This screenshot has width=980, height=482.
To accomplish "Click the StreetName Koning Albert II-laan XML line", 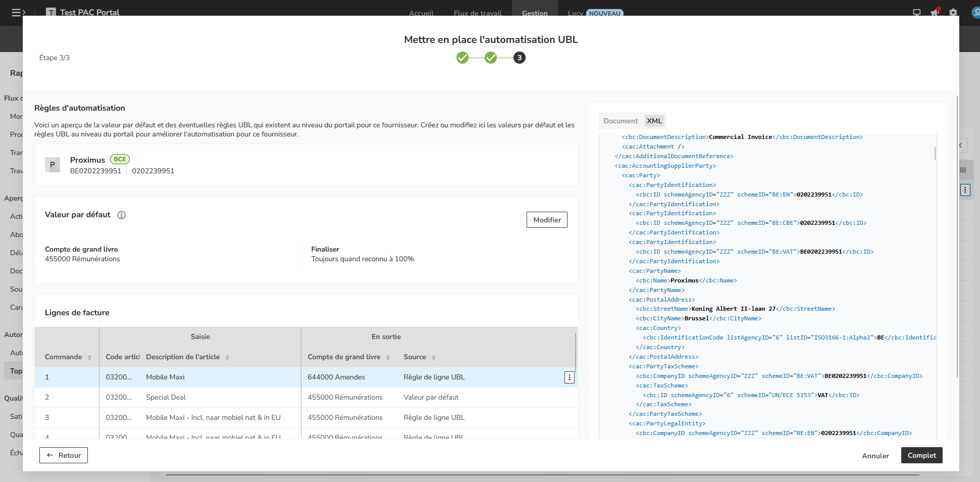I will (x=735, y=309).
